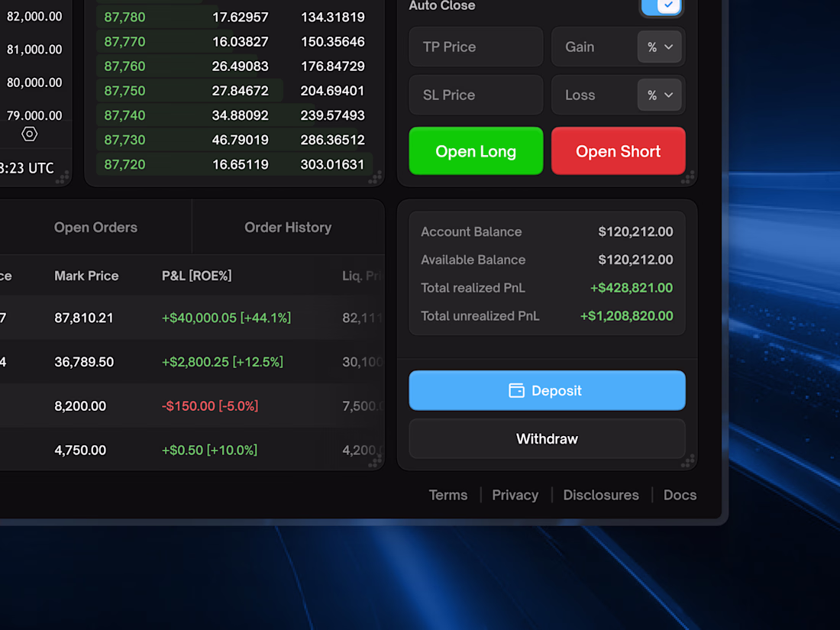Toggle the Auto Close checkbox
Screen dimensions: 840x630
coord(661,5)
